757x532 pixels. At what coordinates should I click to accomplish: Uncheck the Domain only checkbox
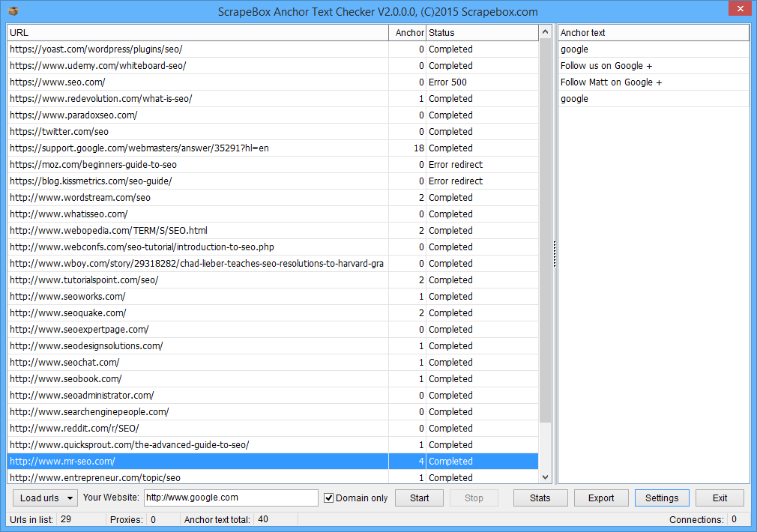point(329,498)
